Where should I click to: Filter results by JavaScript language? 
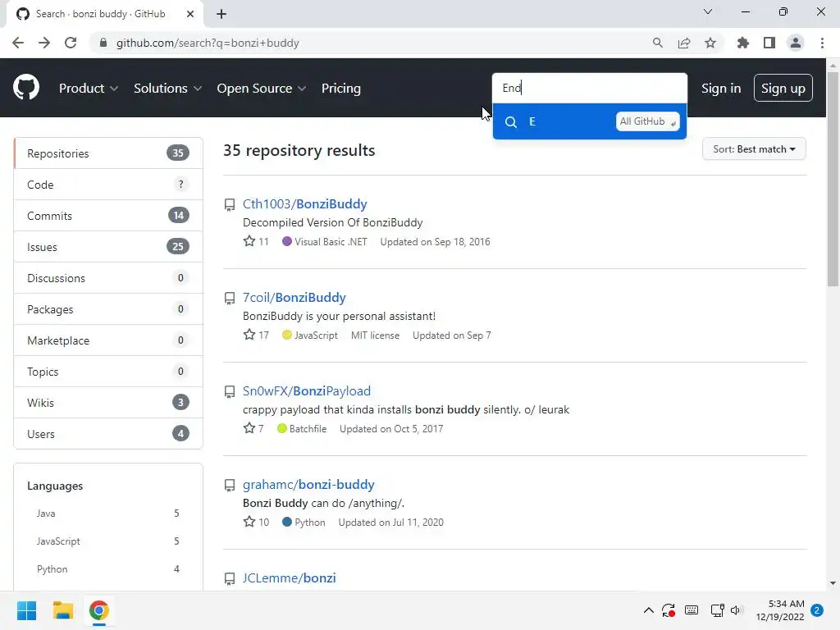tap(107, 541)
